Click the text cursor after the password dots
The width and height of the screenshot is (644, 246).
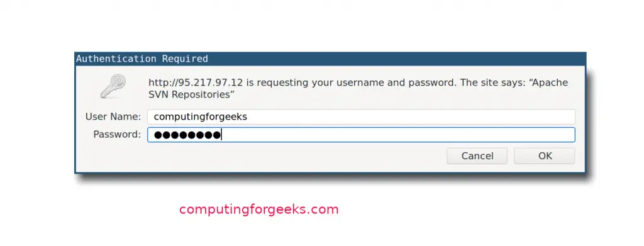pyautogui.click(x=221, y=135)
